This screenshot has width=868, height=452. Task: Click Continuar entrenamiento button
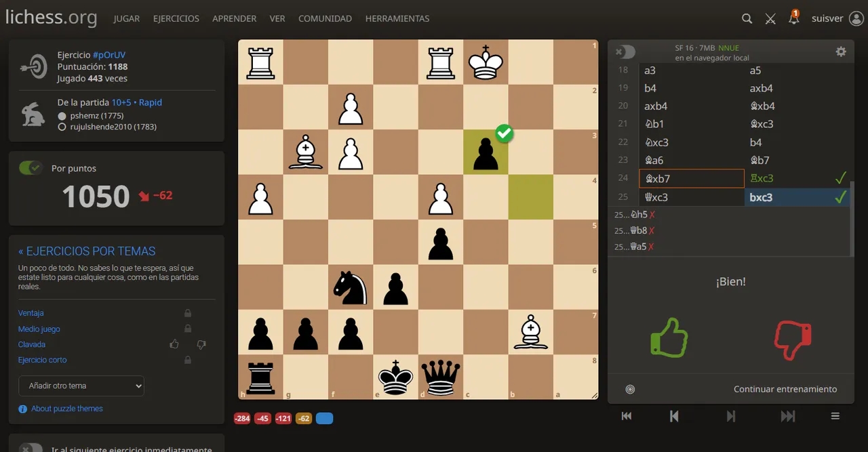pos(785,389)
